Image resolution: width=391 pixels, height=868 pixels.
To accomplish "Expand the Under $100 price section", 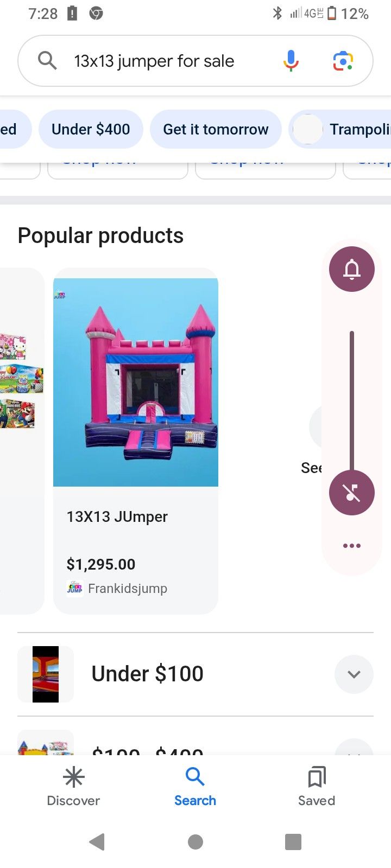I will coord(354,674).
